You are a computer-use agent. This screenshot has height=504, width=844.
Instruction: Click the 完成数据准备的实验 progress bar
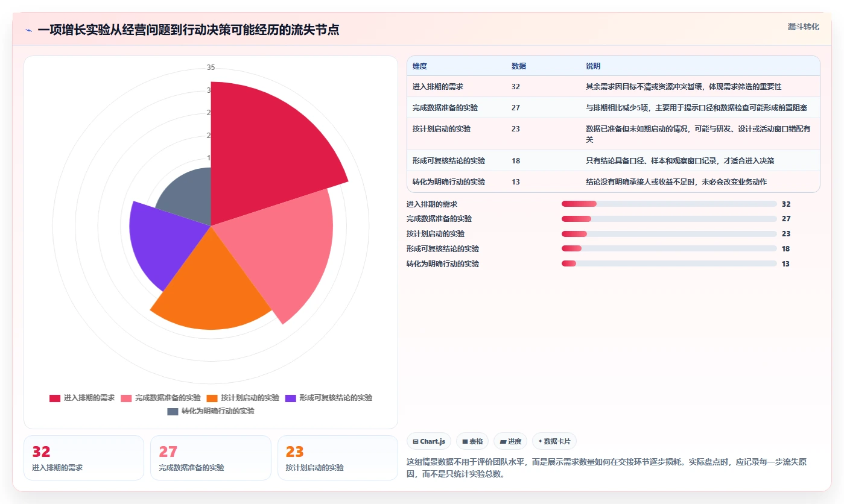[669, 219]
